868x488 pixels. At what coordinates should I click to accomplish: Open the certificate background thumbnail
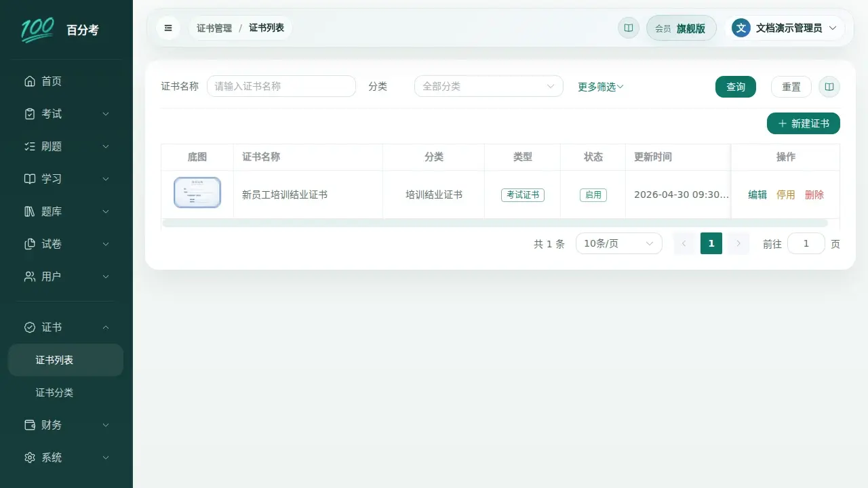pyautogui.click(x=197, y=192)
